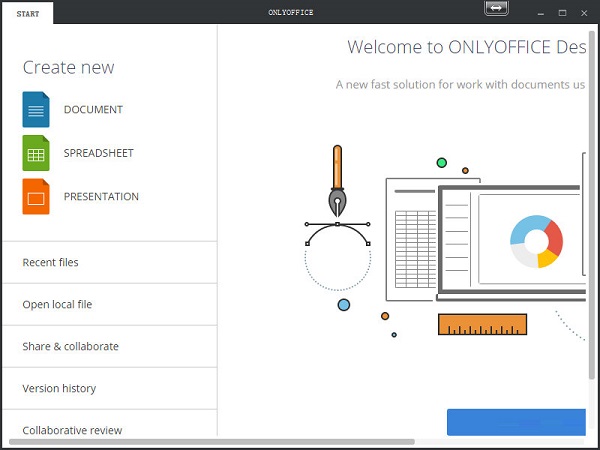Maximize the ONLYOFFICE window
The height and width of the screenshot is (450, 600).
click(x=562, y=12)
